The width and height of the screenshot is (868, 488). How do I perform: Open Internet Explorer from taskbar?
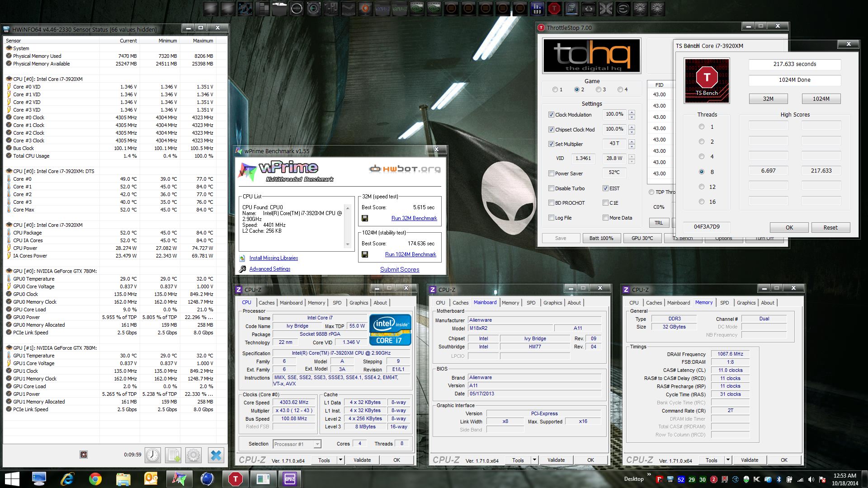coord(67,479)
